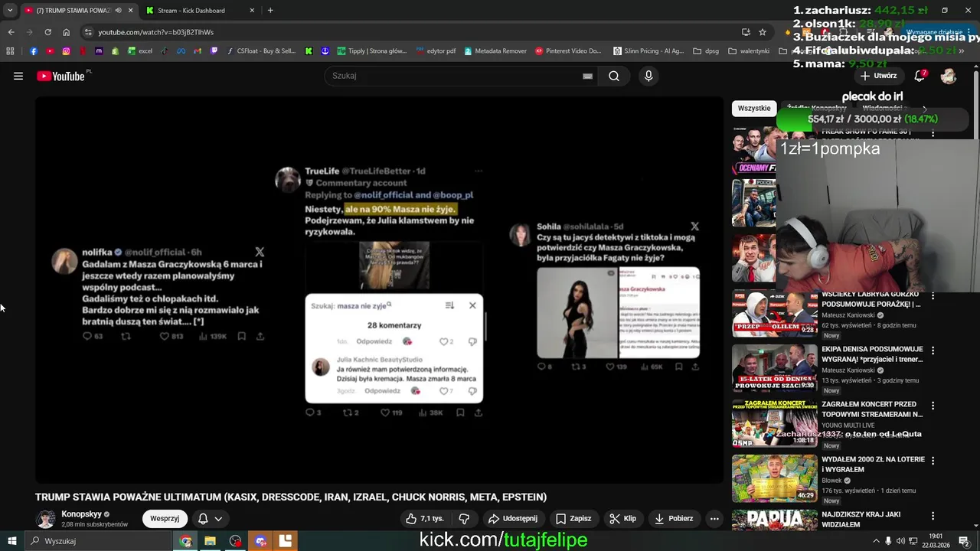Open the walentynki bookmarks folder

click(749, 51)
